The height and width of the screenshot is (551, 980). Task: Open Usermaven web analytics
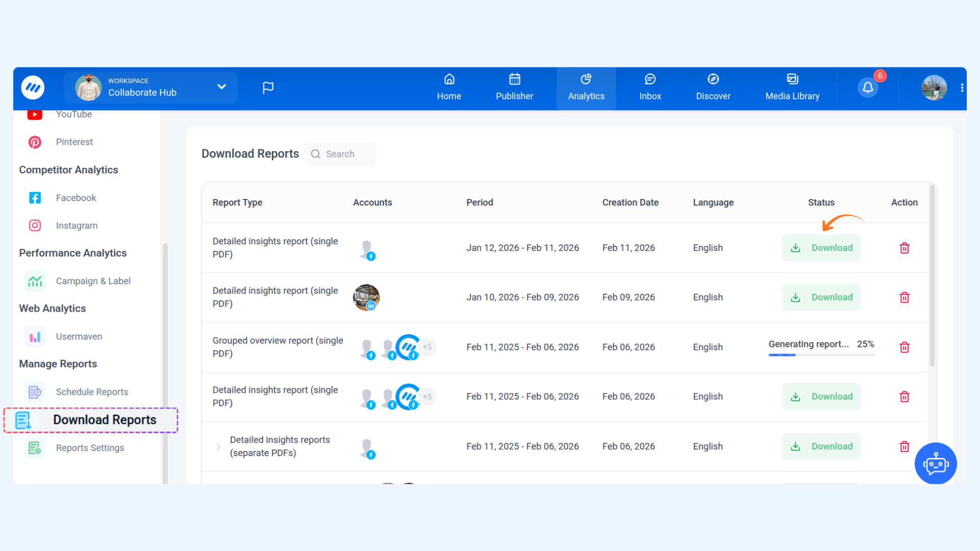click(x=79, y=337)
